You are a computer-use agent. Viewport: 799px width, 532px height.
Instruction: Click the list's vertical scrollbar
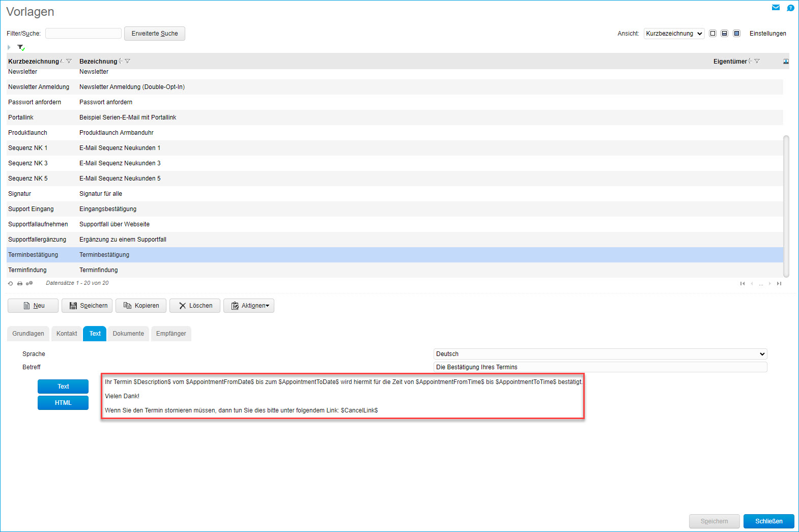pos(786,203)
